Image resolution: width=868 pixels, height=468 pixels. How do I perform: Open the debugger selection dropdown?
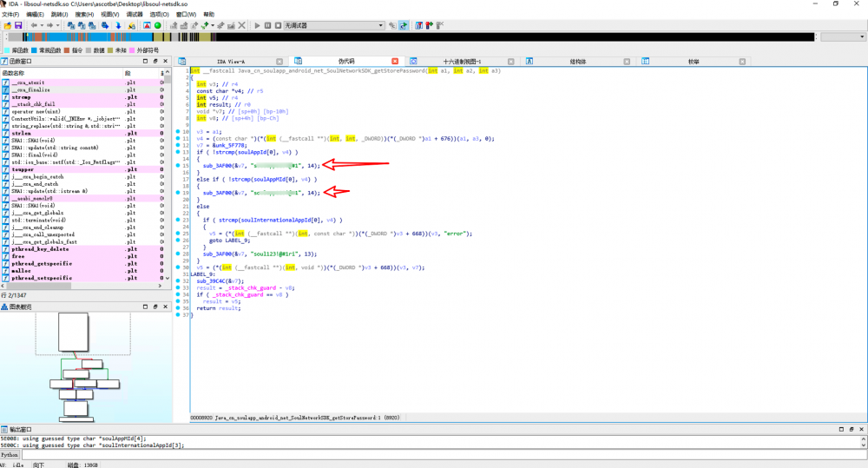click(x=381, y=25)
